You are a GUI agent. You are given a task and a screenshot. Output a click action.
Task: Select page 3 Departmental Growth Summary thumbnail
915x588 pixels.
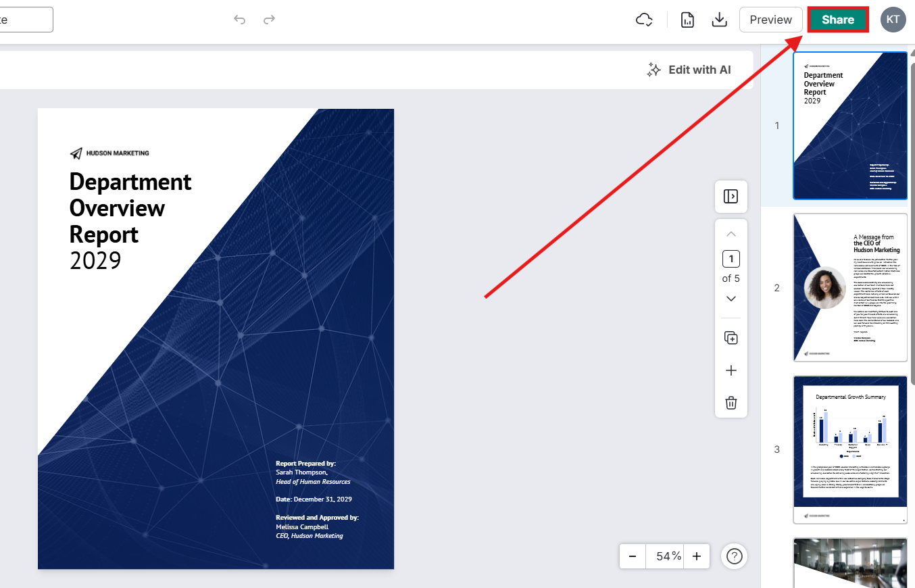click(x=850, y=449)
